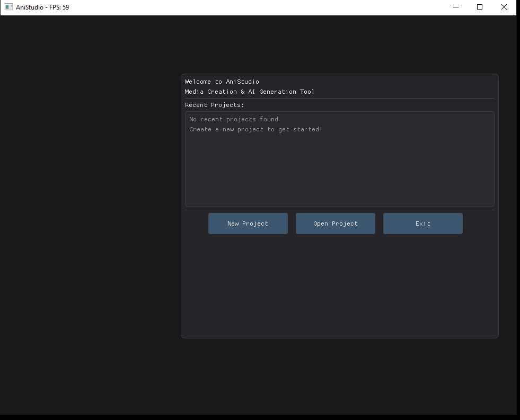
Task: Maximize the AniStudio window
Action: 480,7
